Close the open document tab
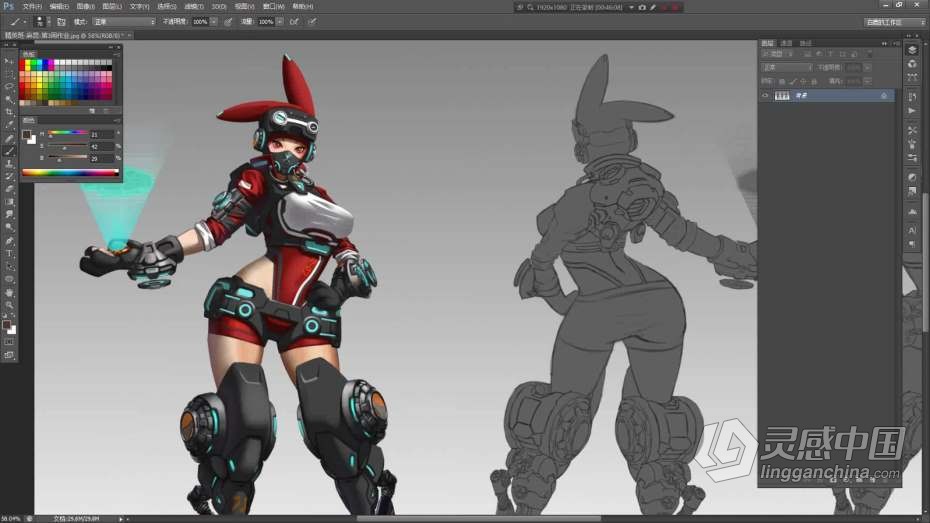Screen dimensions: 930x523 click(x=129, y=36)
